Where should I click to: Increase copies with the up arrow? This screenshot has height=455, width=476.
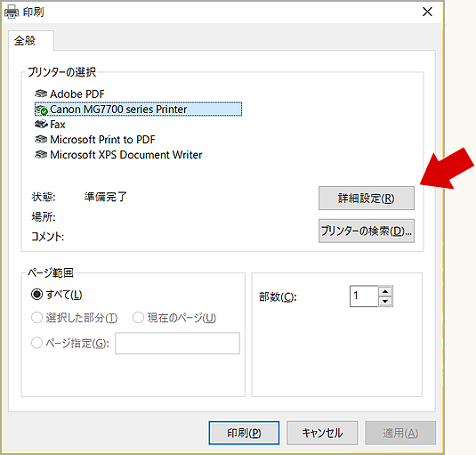click(385, 291)
